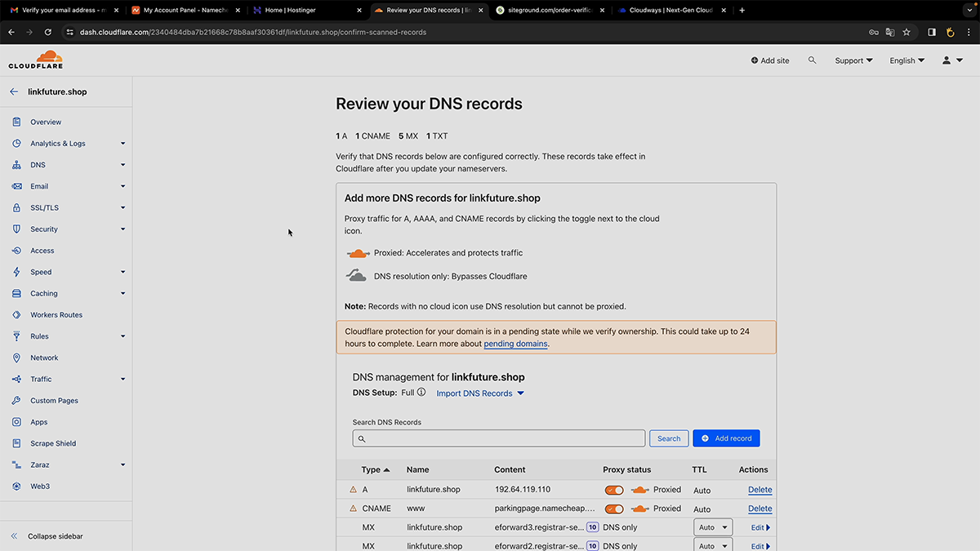Toggle proxy status for the CNAME www record
Image resolution: width=980 pixels, height=551 pixels.
(614, 509)
